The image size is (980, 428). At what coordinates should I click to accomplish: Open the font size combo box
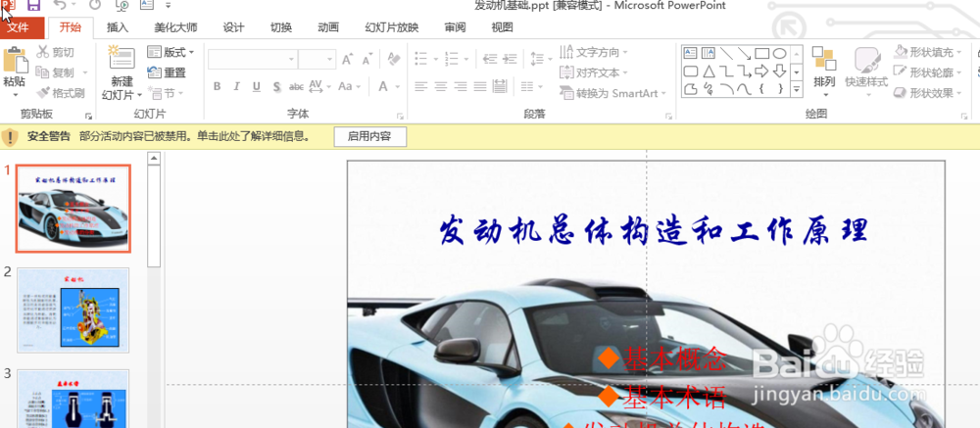point(317,60)
